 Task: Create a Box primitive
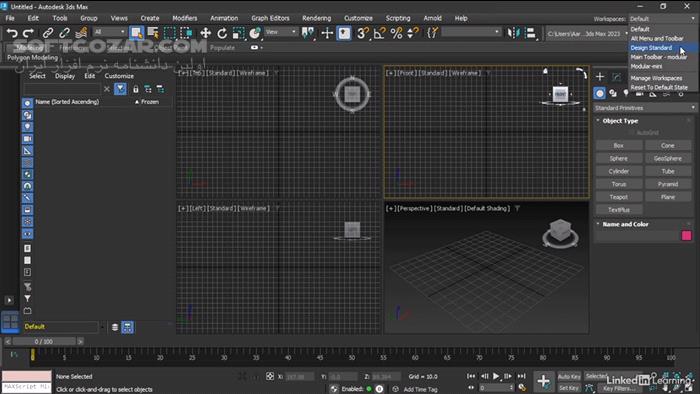coord(619,145)
